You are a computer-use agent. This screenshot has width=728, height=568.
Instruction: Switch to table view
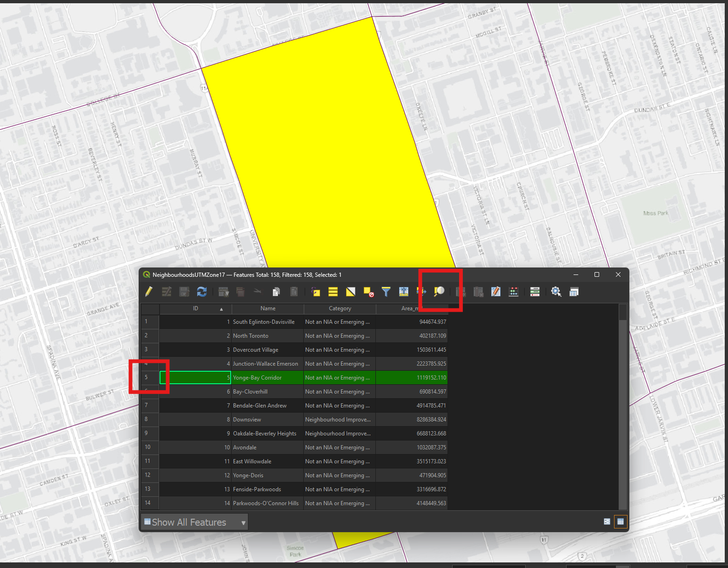click(x=621, y=521)
